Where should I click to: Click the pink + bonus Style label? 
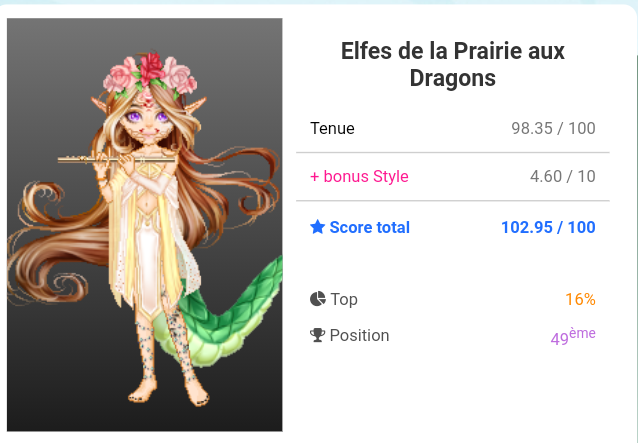tap(359, 176)
